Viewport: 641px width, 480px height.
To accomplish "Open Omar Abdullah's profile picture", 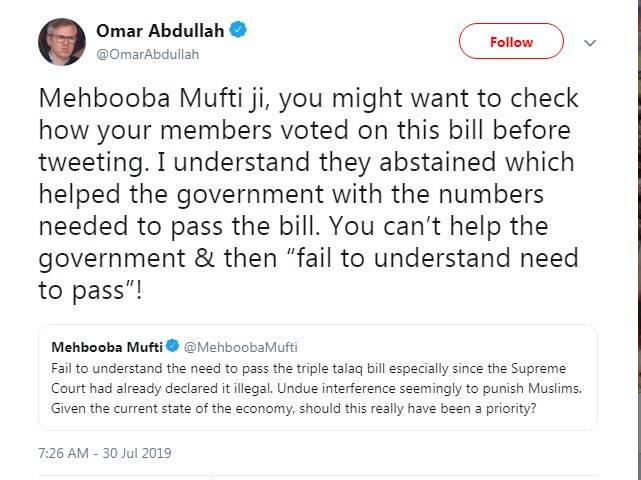I will (x=62, y=42).
